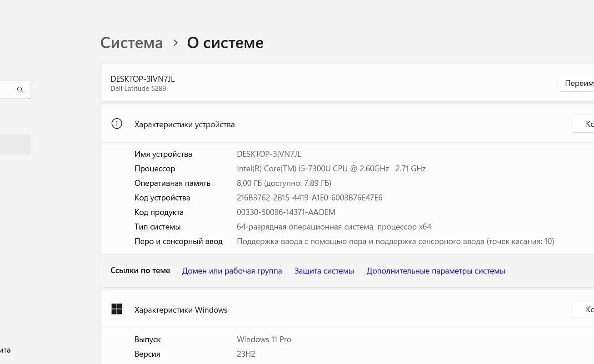Click the Тип системы label
594x364 pixels.
(x=158, y=227)
